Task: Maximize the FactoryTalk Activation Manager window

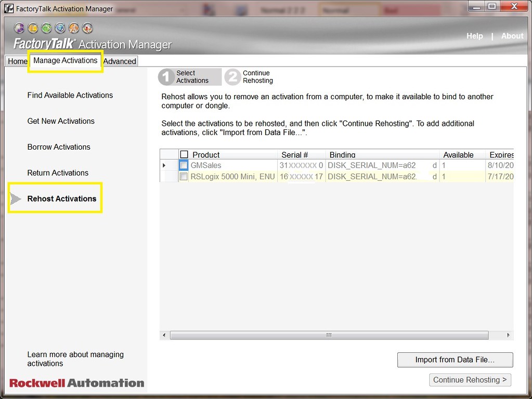Action: click(x=492, y=6)
